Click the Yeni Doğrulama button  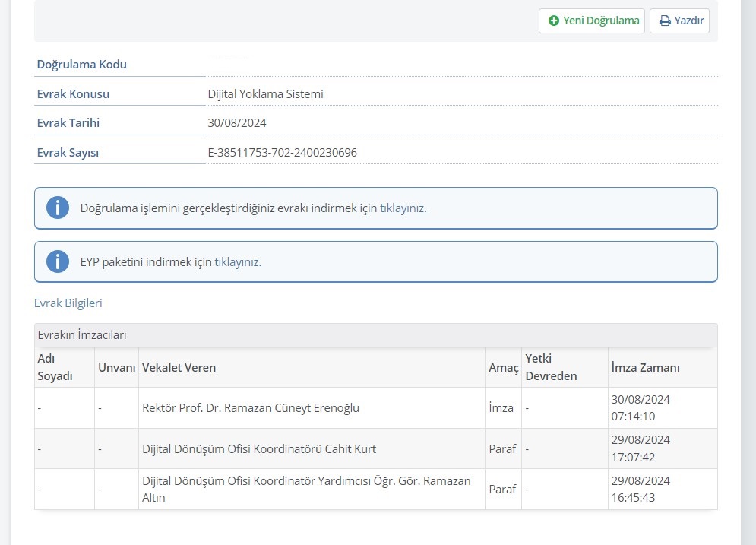point(592,21)
